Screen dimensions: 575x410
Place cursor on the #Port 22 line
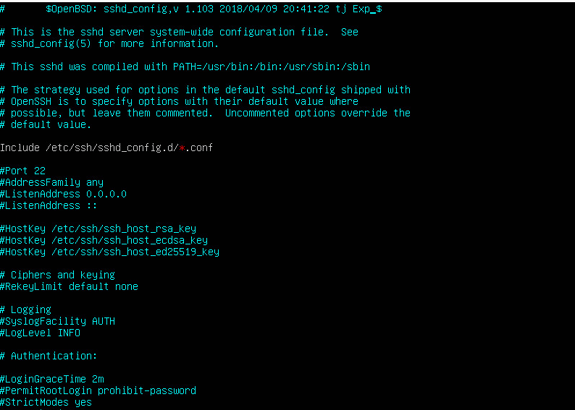pyautogui.click(x=23, y=171)
